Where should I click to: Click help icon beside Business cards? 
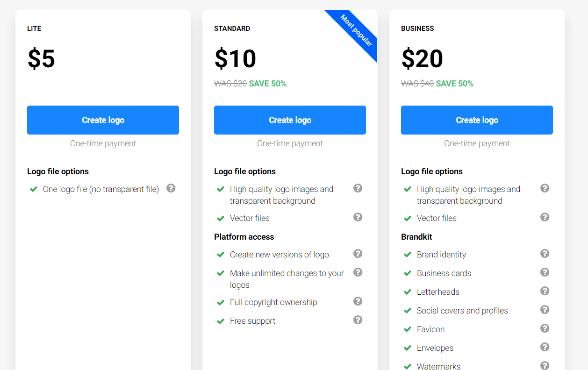coord(545,272)
